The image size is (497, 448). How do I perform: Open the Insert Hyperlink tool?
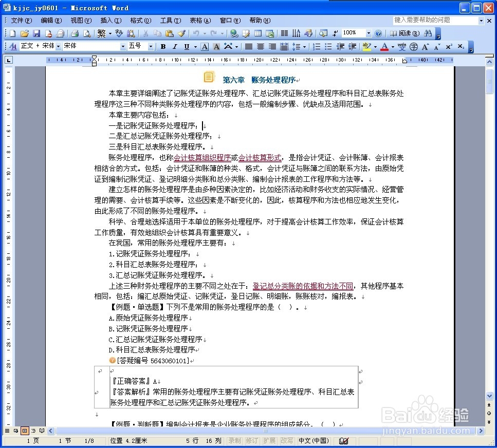(x=234, y=33)
